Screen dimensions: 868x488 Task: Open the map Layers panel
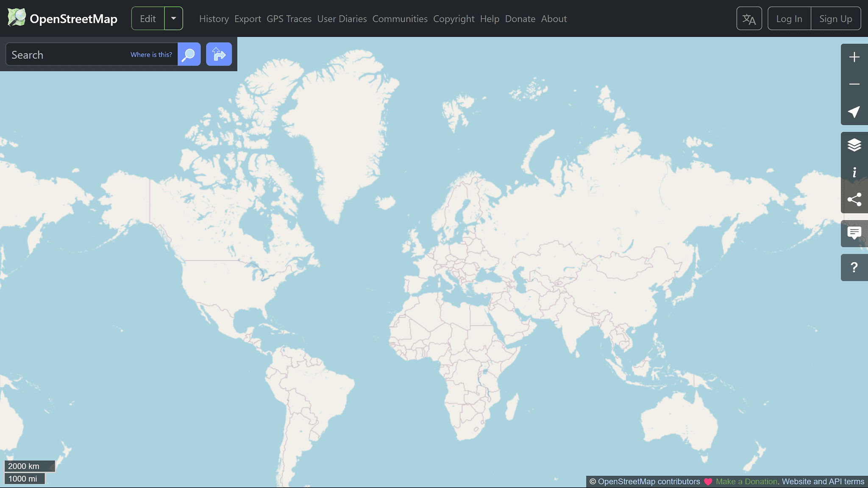tap(854, 145)
